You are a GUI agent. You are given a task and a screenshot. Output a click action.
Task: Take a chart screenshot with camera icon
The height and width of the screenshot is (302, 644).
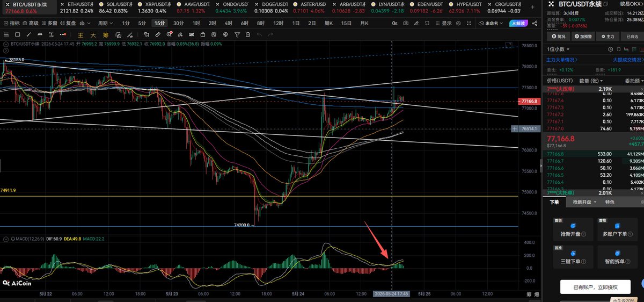click(x=405, y=23)
